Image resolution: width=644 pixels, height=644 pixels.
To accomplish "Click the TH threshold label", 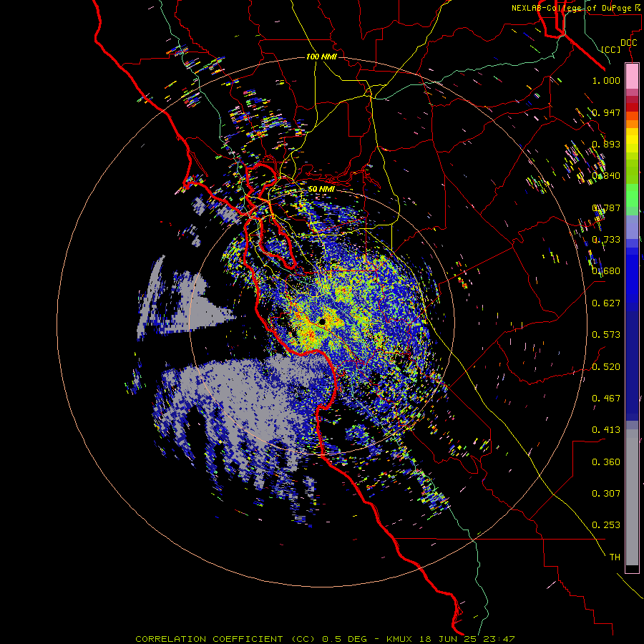I will [615, 557].
